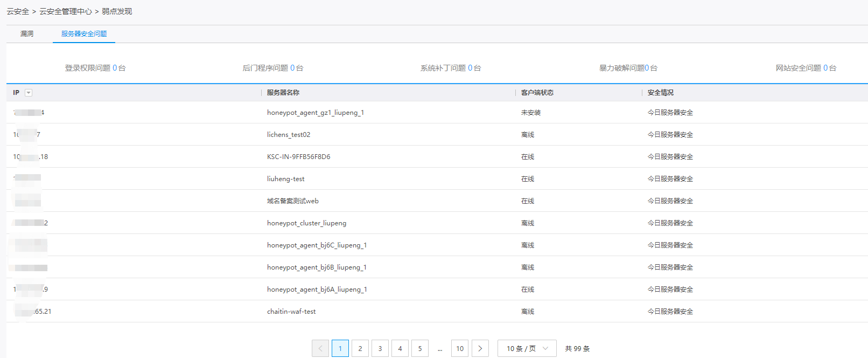Filter by 登录权限问题 0台
The image size is (868, 358).
[x=95, y=68]
